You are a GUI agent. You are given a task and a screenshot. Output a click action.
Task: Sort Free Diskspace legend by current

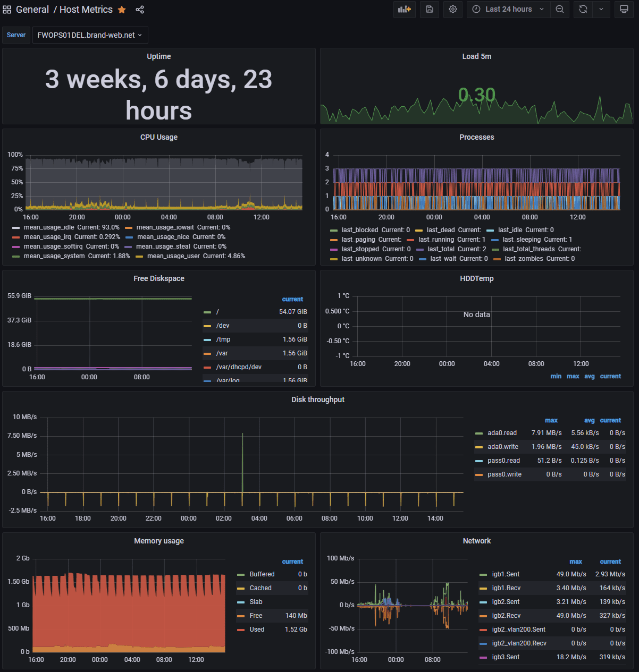pos(292,299)
